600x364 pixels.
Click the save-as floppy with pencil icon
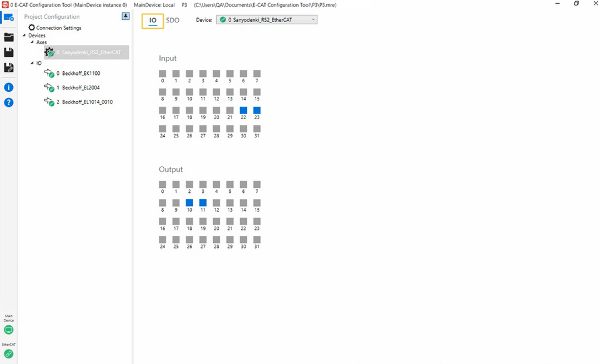click(9, 67)
